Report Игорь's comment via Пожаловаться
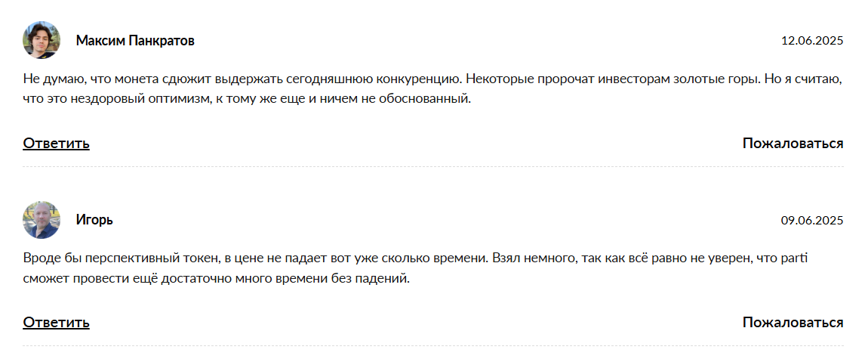The width and height of the screenshot is (868, 362). click(793, 323)
